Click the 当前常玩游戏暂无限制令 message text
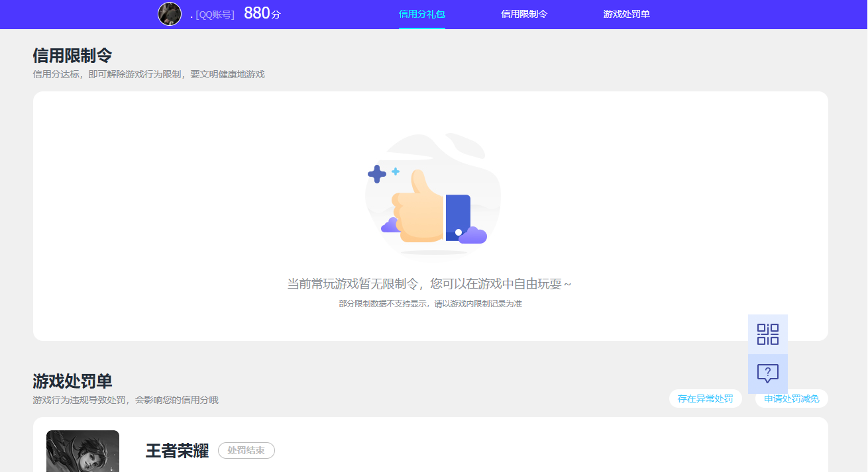The width and height of the screenshot is (868, 472). pyautogui.click(x=429, y=284)
